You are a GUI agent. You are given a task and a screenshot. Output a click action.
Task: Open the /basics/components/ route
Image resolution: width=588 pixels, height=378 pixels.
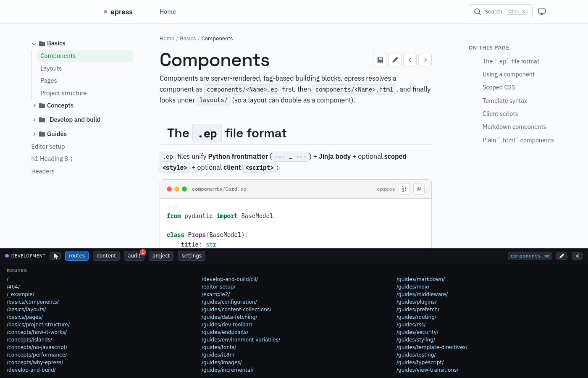pos(33,302)
